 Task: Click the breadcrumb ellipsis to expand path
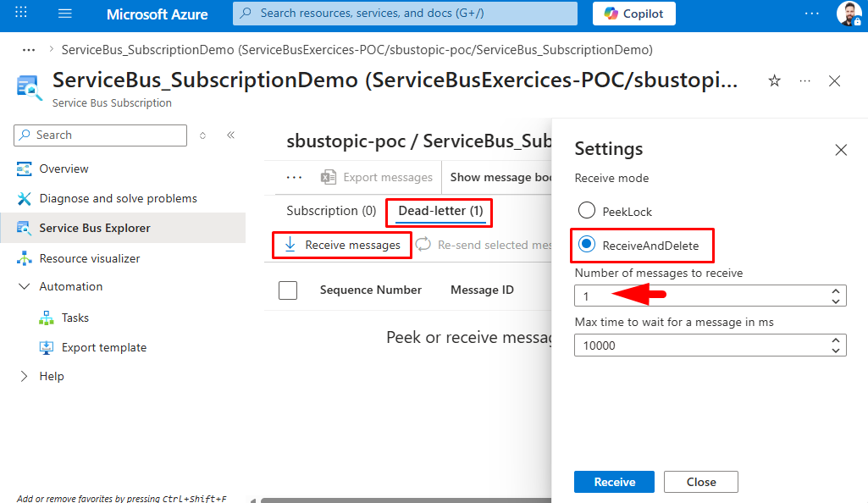pyautogui.click(x=29, y=50)
